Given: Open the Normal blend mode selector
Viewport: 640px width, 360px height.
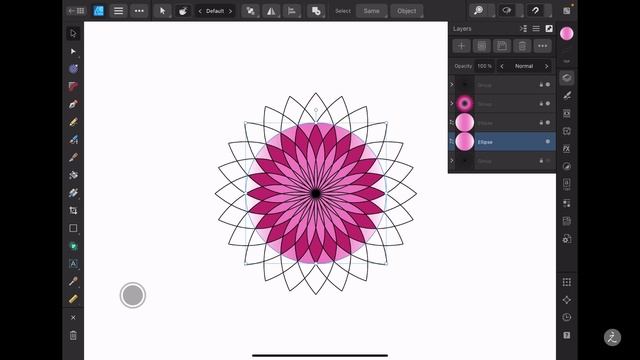Looking at the screenshot, I should (x=524, y=66).
